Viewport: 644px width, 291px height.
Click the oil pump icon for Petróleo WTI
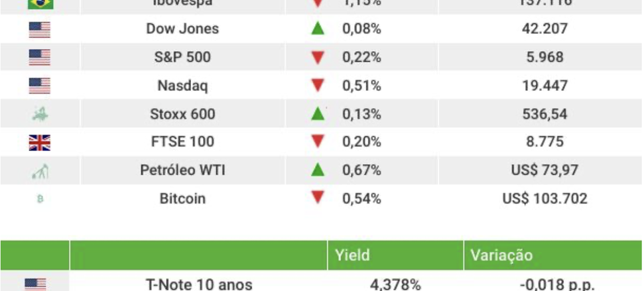[x=40, y=171]
